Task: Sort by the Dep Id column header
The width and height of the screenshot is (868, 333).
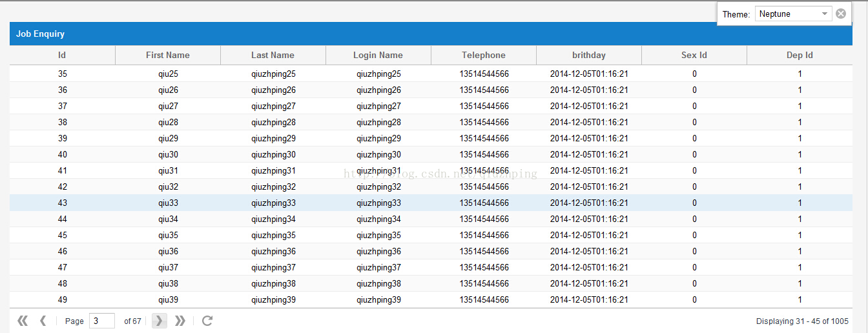Action: pos(800,55)
